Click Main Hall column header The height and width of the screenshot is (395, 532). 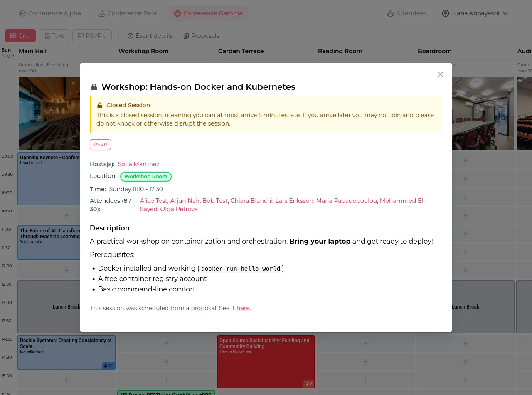coord(33,51)
